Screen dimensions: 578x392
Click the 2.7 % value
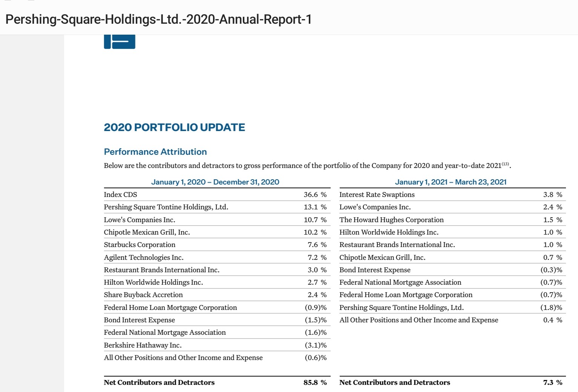click(317, 282)
